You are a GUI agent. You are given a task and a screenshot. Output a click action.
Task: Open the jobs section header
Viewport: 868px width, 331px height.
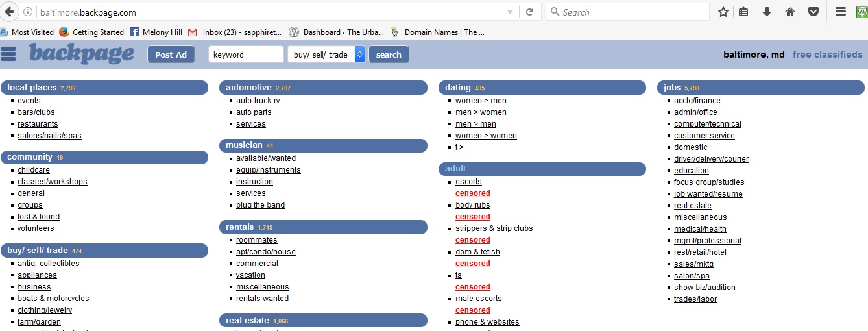pyautogui.click(x=761, y=88)
